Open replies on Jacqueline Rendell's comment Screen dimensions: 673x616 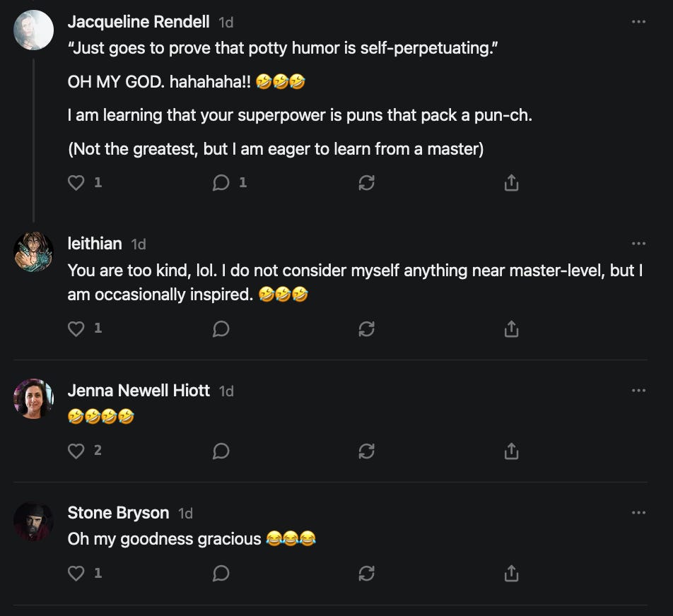(x=221, y=183)
